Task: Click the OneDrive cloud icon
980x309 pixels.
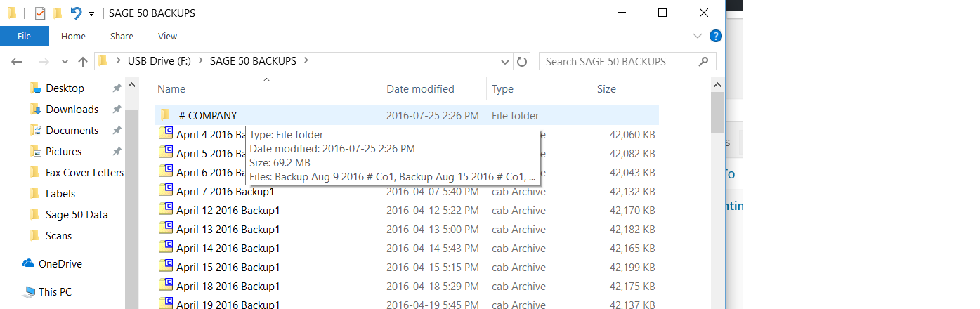Action: [x=28, y=264]
